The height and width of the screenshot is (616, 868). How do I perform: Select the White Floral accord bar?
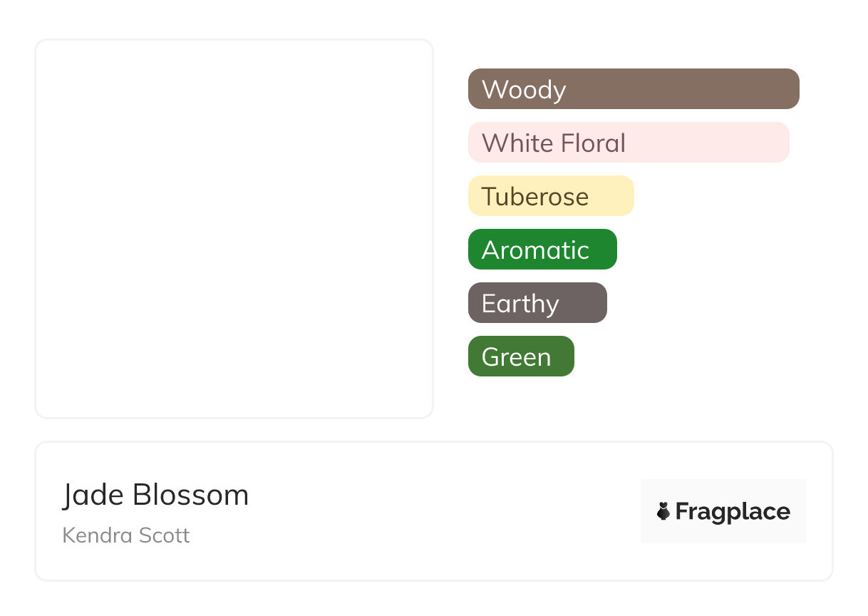tap(629, 143)
